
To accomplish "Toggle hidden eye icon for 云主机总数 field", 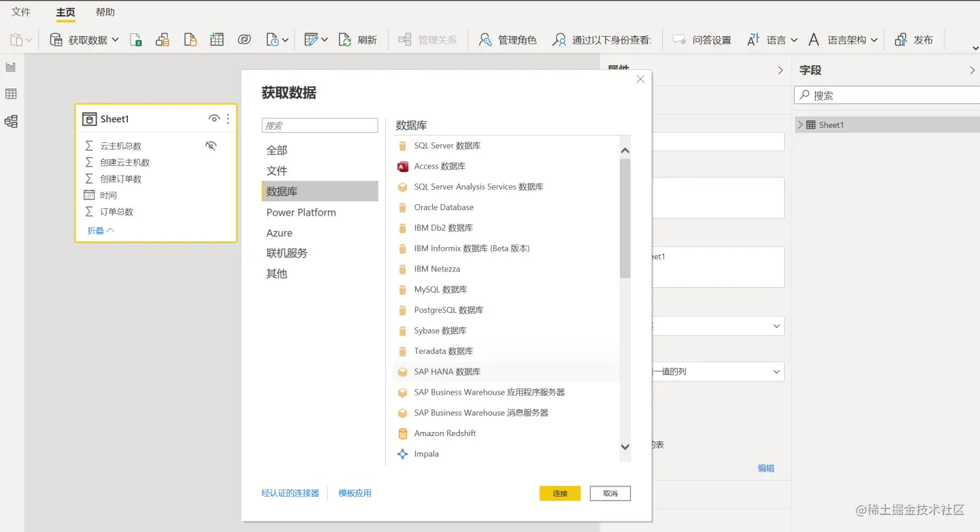I will [x=211, y=146].
